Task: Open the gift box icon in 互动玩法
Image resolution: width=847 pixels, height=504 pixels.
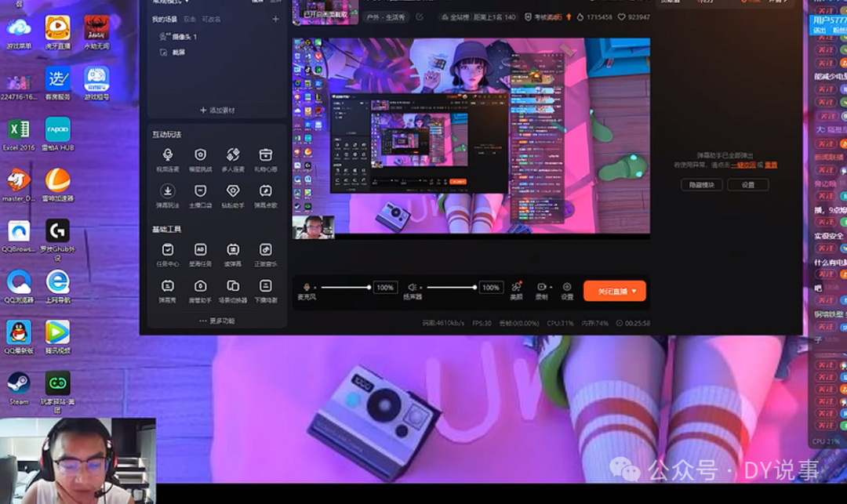Action: click(265, 160)
